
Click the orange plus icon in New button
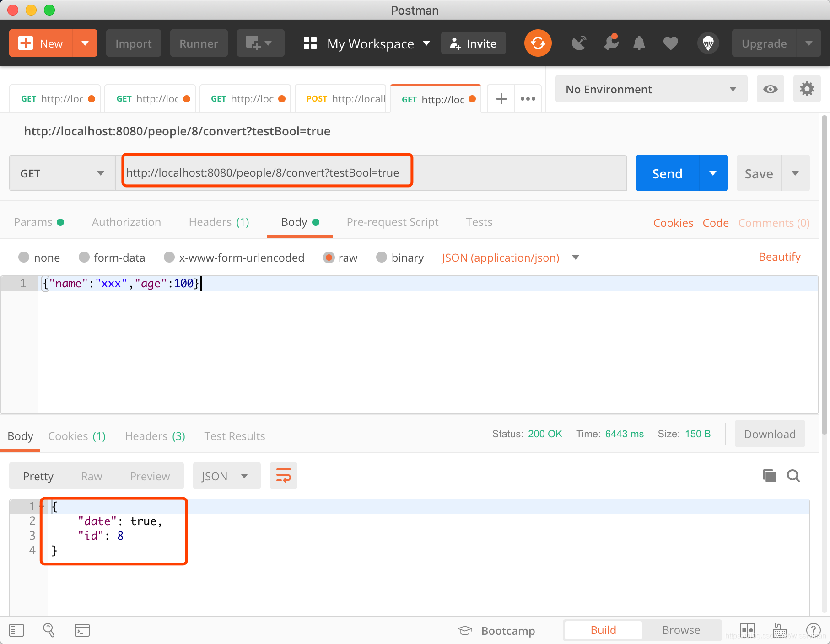25,43
